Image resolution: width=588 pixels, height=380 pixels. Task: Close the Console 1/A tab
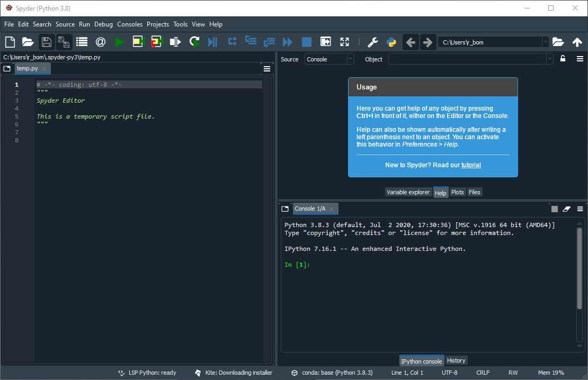click(x=332, y=209)
